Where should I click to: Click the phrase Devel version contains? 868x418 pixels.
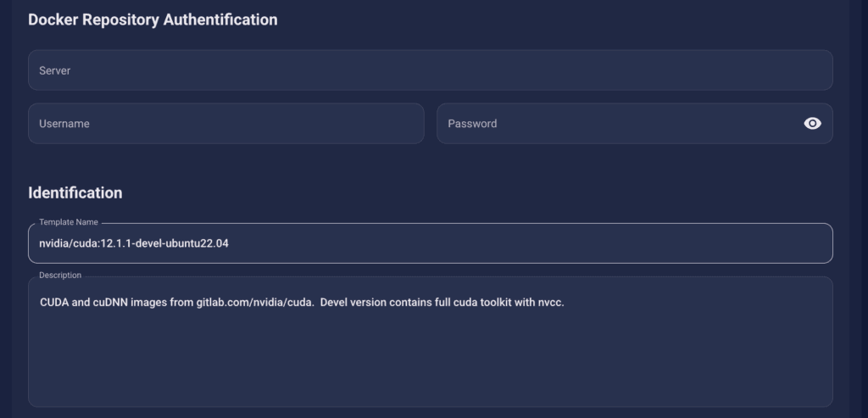[353, 303]
